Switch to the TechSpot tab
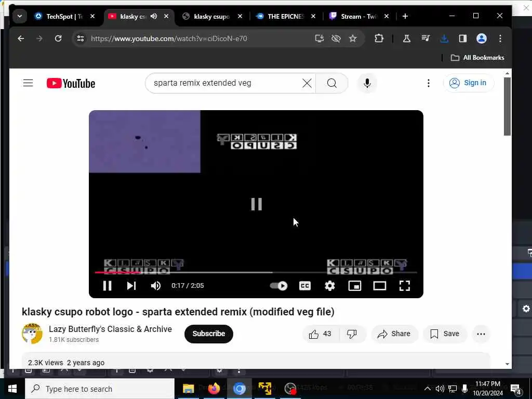Viewport: 532px width, 399px height. coord(64,16)
